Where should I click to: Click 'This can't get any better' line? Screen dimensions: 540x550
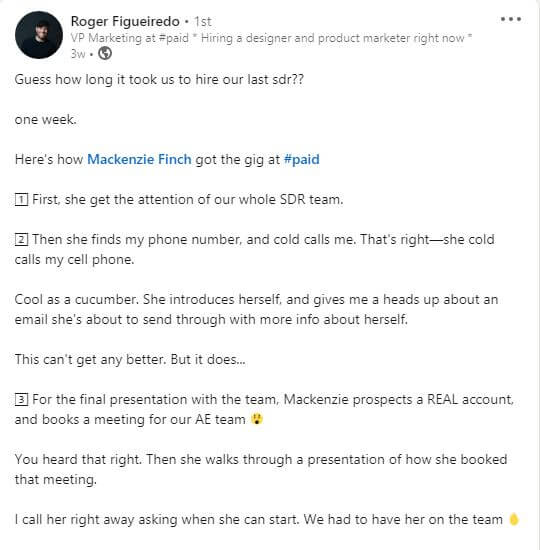coord(130,360)
